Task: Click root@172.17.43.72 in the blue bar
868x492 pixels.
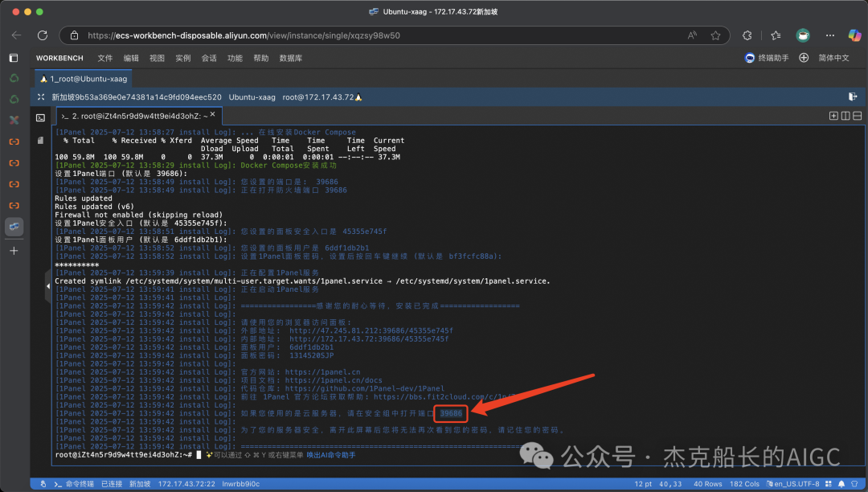Action: pos(317,96)
